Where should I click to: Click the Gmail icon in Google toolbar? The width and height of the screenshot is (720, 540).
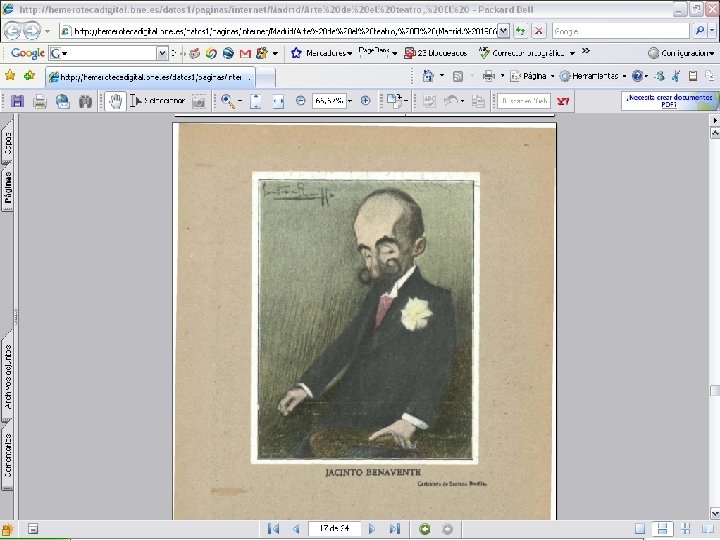tap(245, 53)
